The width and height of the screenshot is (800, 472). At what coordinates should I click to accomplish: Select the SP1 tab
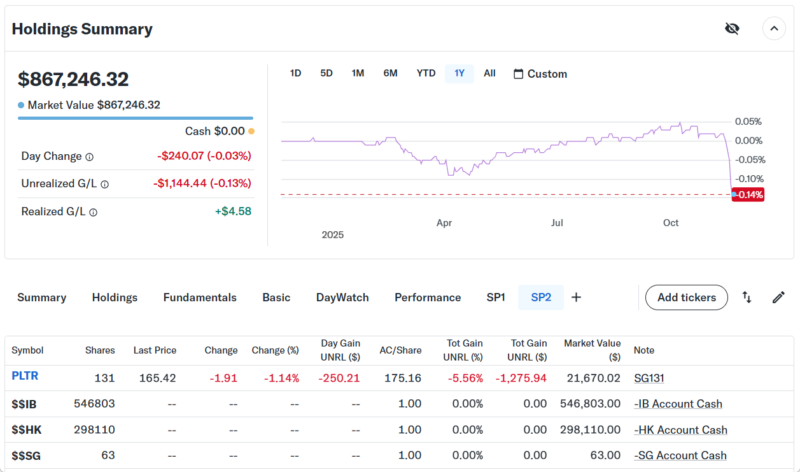point(495,297)
